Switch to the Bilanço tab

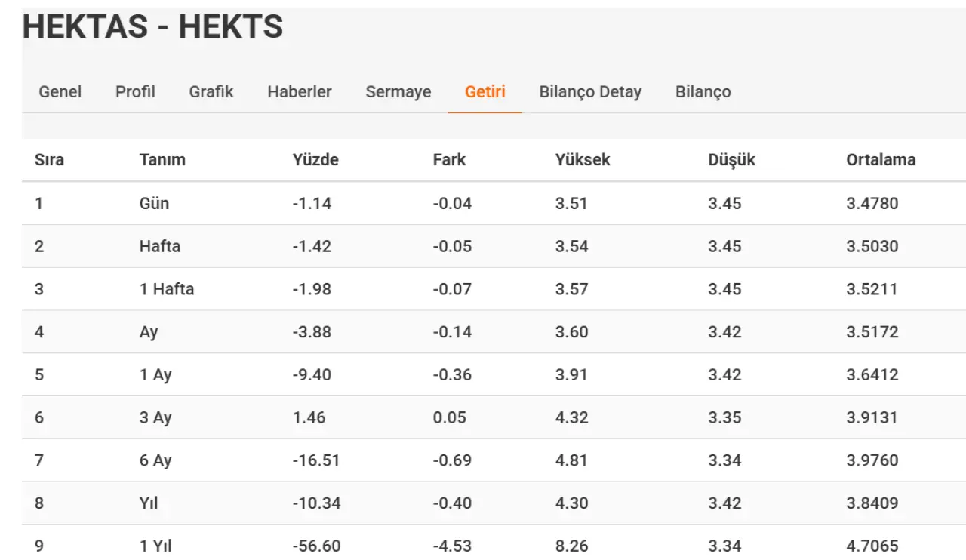tap(703, 92)
